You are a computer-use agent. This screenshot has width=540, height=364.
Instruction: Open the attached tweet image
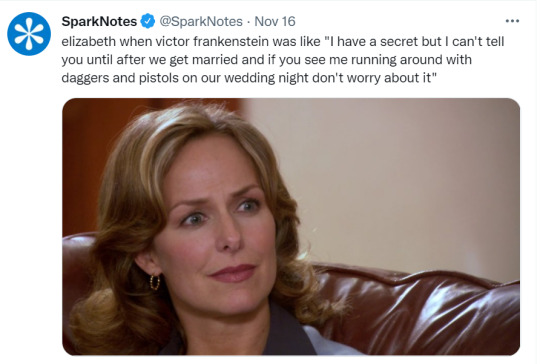291,227
